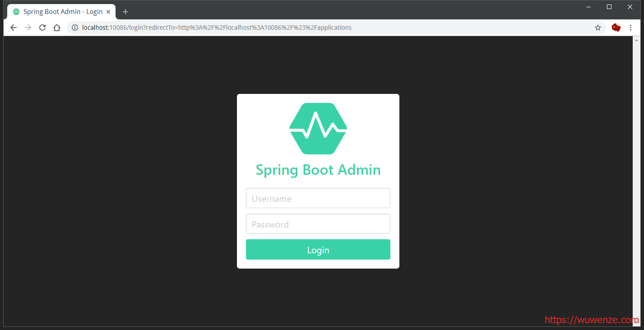The width and height of the screenshot is (644, 330).
Task: Click the browser forward arrow
Action: pos(28,28)
